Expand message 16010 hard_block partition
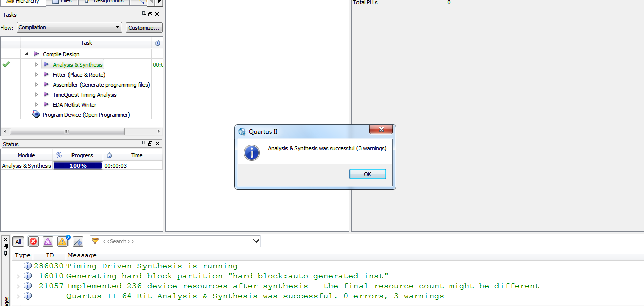Viewport: 644px width, 306px height. 18,276
